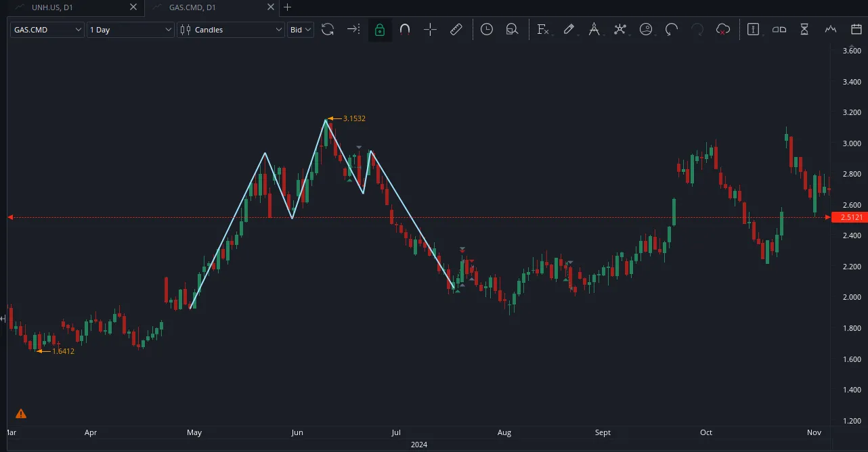Open the Fx indicators menu

click(542, 29)
